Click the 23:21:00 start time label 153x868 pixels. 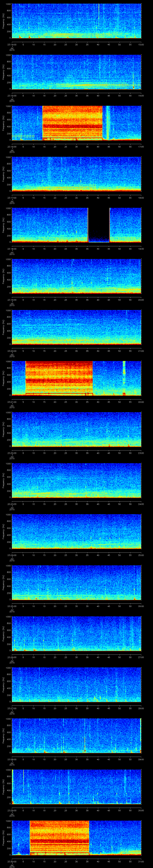12,402
